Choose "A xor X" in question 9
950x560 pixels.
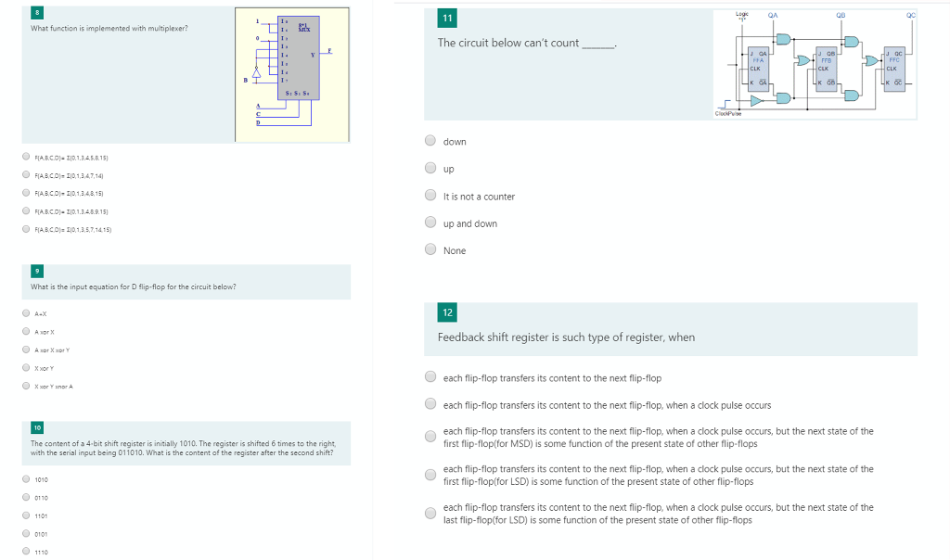[x=26, y=331]
